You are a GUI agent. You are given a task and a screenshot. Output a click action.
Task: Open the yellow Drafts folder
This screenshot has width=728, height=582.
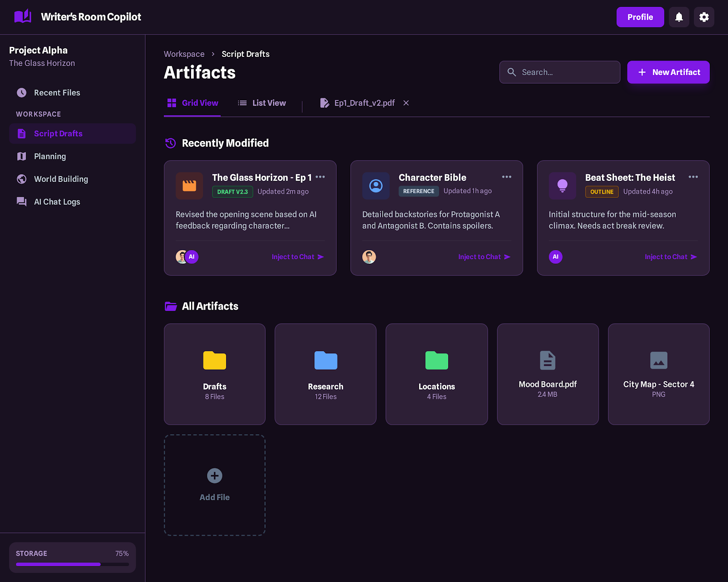[x=215, y=374]
